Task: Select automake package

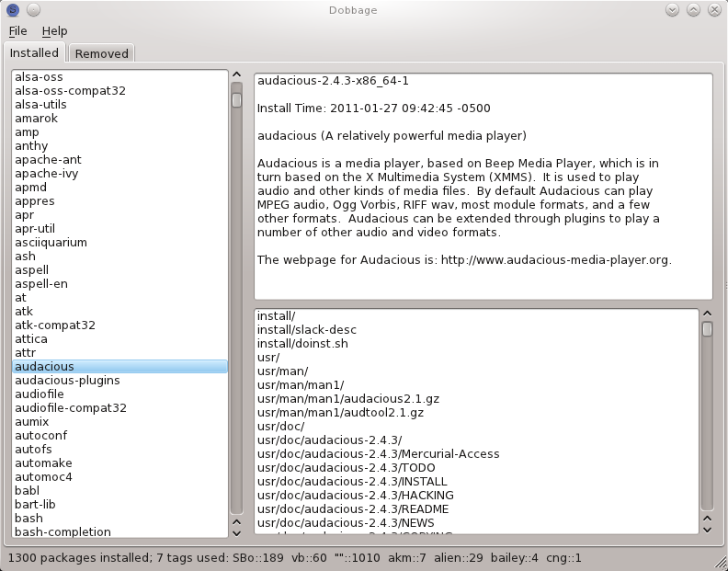Action: [x=119, y=463]
